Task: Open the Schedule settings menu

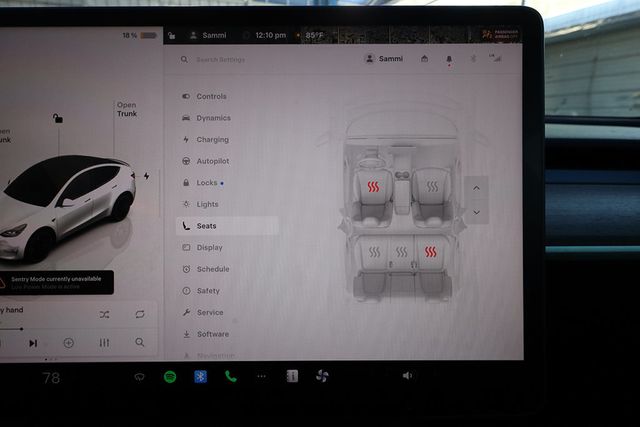Action: tap(206, 269)
